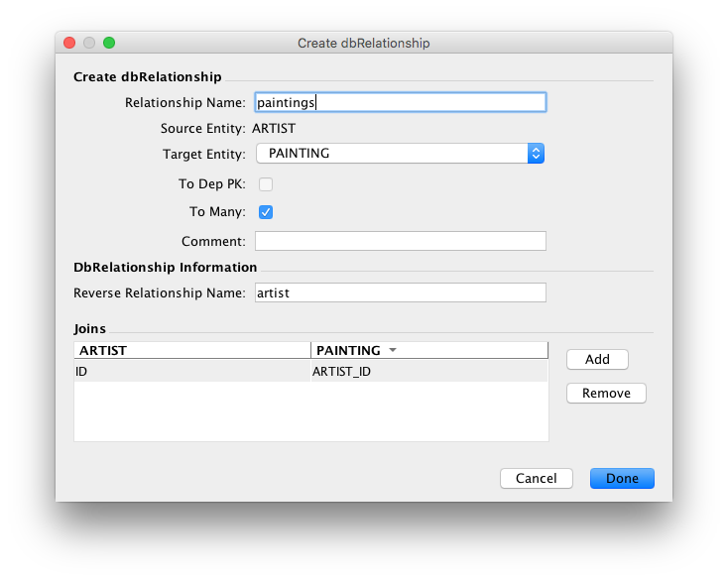
Task: Click the Done button
Action: pos(622,478)
